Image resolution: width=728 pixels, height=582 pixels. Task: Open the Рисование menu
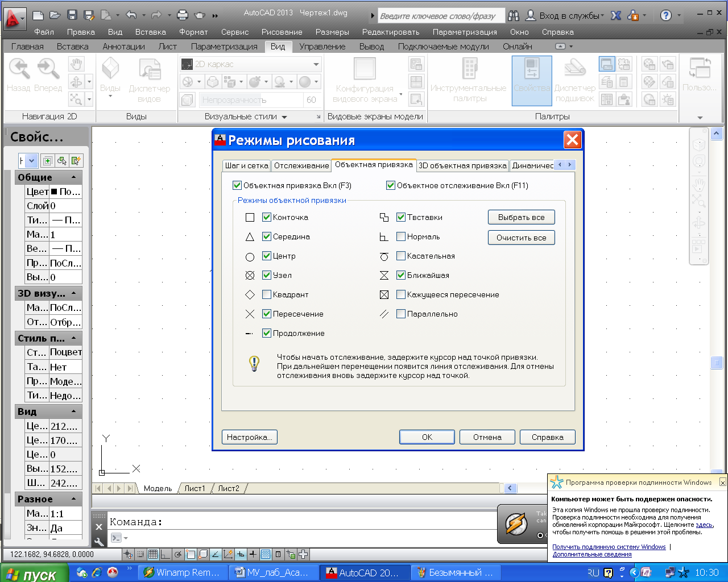(x=282, y=32)
